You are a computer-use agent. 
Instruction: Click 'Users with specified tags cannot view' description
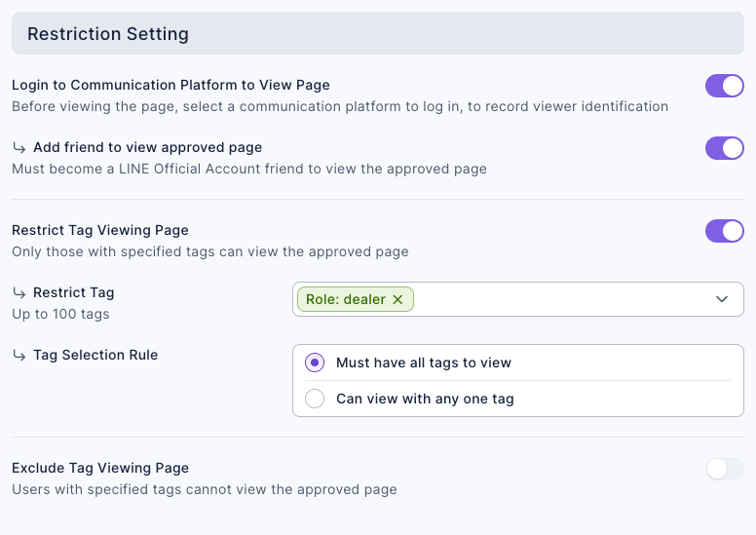tap(205, 489)
